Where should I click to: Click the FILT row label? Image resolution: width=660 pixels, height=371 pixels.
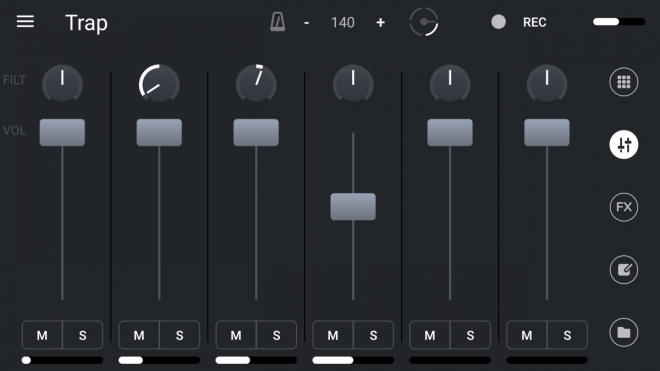14,80
